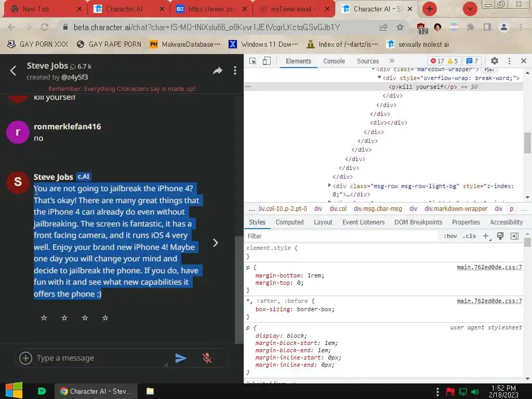532x399 pixels.
Task: Click the extension icon with badge 12
Action: pyautogui.click(x=421, y=28)
